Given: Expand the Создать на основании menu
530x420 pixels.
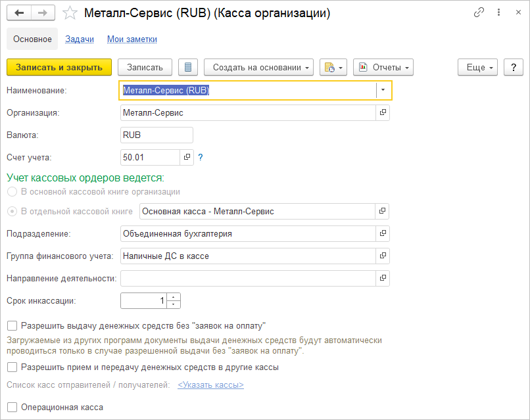Looking at the screenshot, I should [258, 67].
